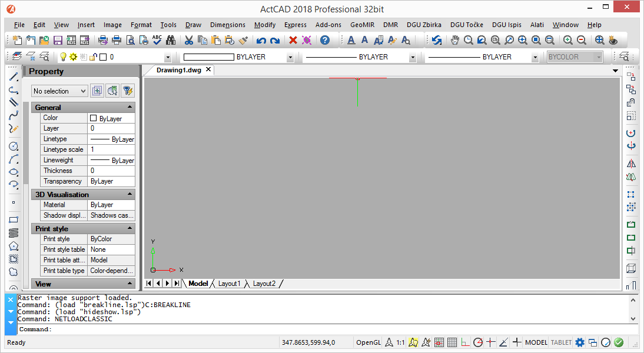This screenshot has height=353, width=644.
Task: Click OpenGL in the status bar
Action: [x=369, y=342]
